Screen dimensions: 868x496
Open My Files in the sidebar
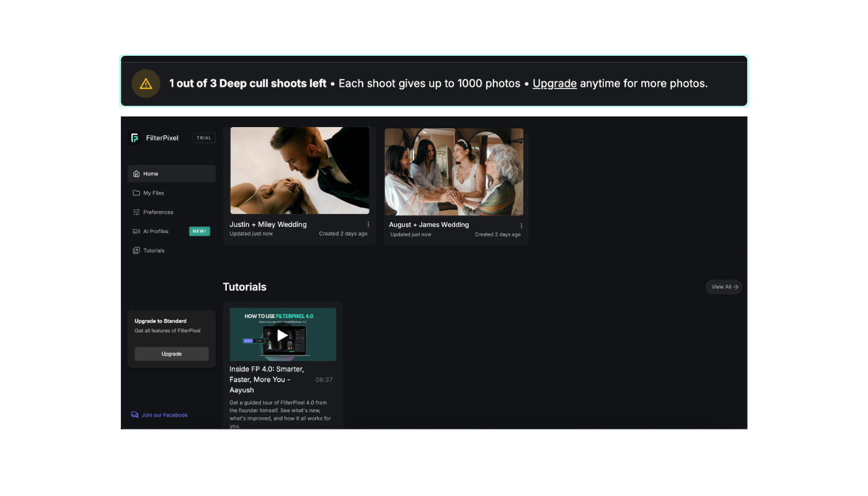coord(172,193)
